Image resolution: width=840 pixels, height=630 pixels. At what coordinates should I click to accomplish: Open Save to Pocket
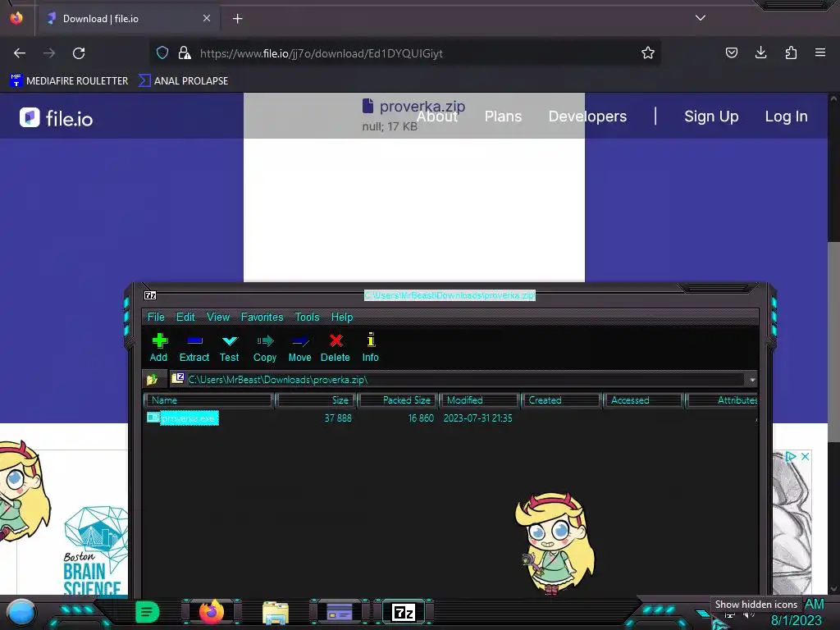click(x=731, y=52)
